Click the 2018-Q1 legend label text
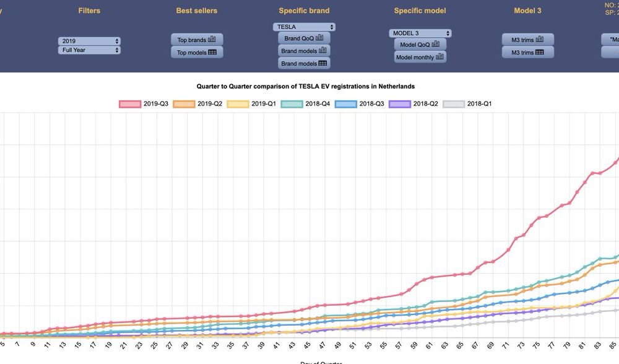The width and height of the screenshot is (619, 364). pos(480,104)
